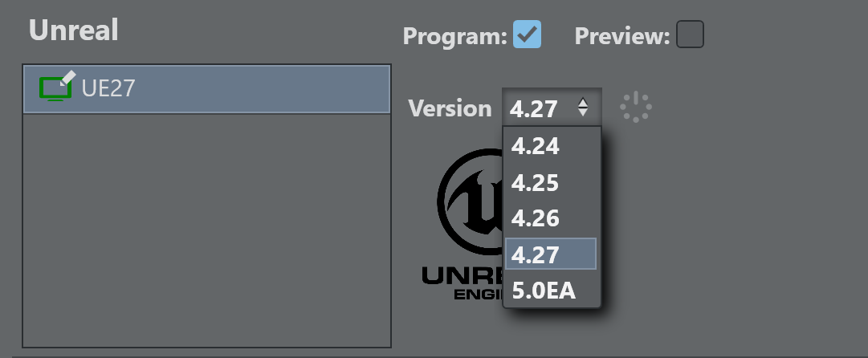868x358 pixels.
Task: Select the highlighted 4.27 list option
Action: pyautogui.click(x=536, y=254)
